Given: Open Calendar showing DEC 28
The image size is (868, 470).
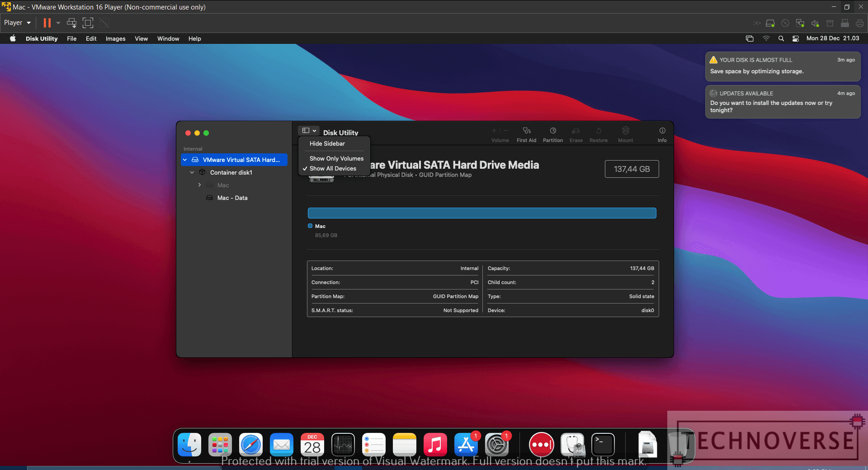Looking at the screenshot, I should (312, 445).
